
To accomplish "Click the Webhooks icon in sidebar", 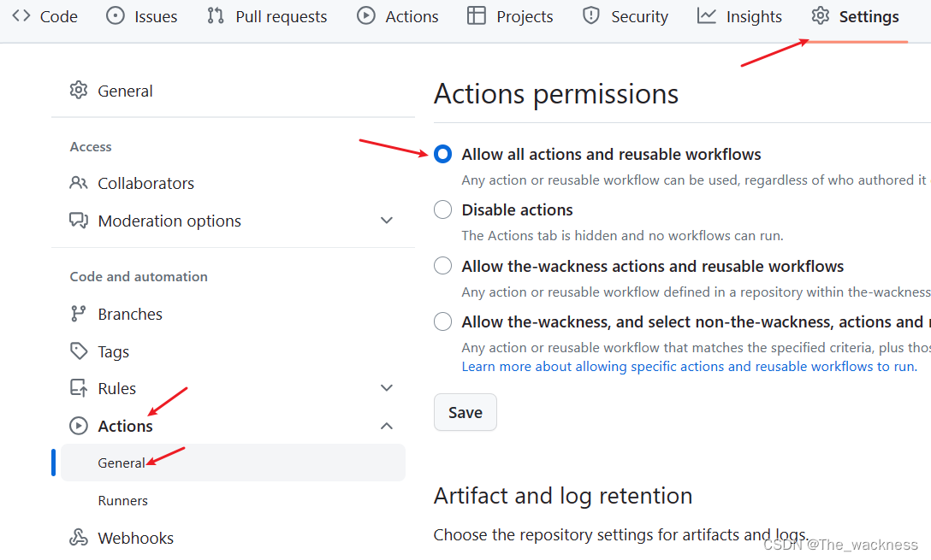I will [x=78, y=537].
